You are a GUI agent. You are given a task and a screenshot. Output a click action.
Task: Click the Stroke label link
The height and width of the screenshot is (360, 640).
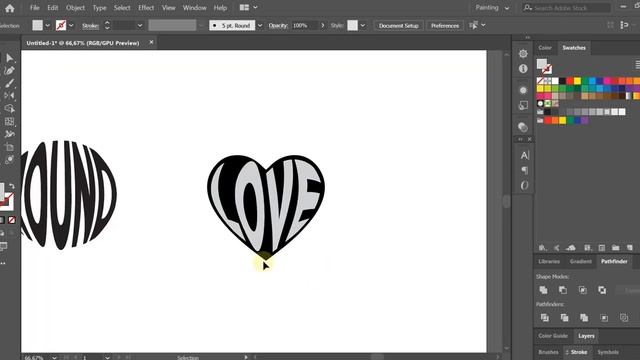point(90,26)
